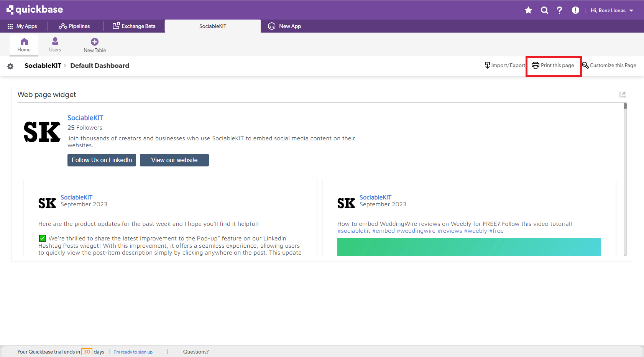The height and width of the screenshot is (357, 644).
Task: Click Print this page
Action: coord(553,65)
